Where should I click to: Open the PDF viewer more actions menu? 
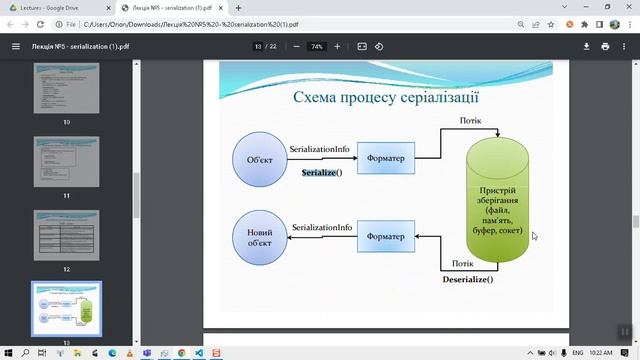pyautogui.click(x=624, y=47)
